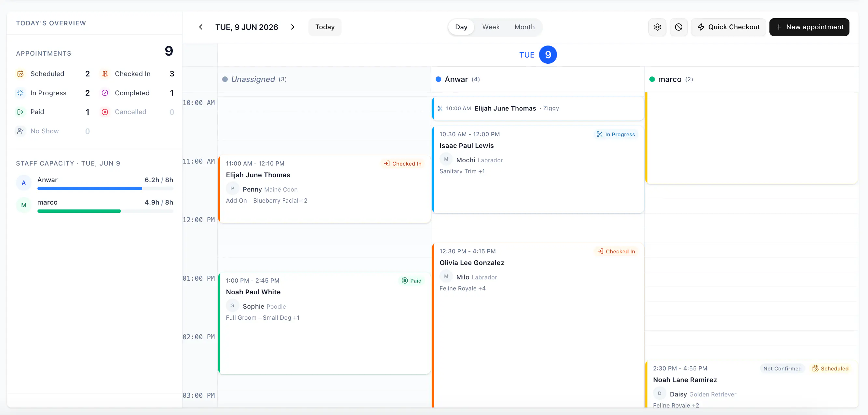Go to next day arrow
The height and width of the screenshot is (415, 868).
(292, 27)
